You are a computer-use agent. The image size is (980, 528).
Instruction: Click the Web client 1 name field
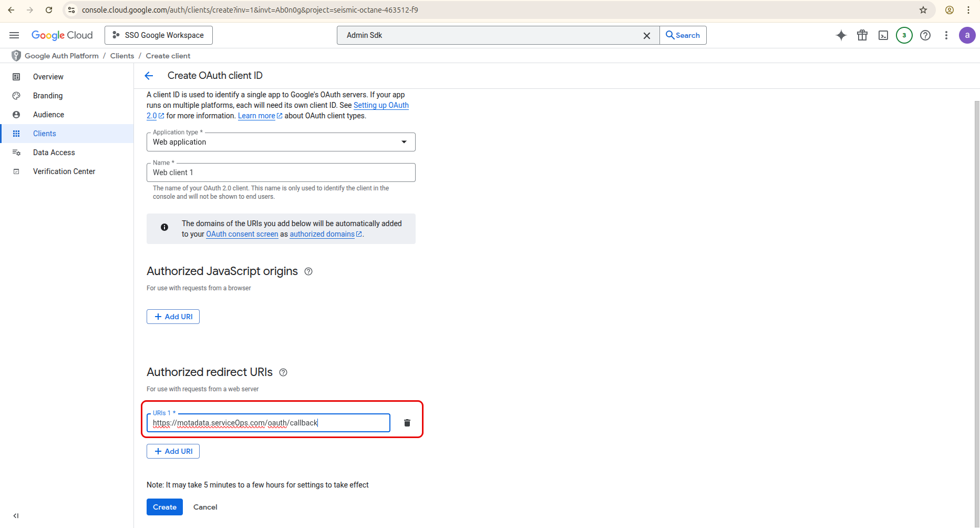click(281, 172)
